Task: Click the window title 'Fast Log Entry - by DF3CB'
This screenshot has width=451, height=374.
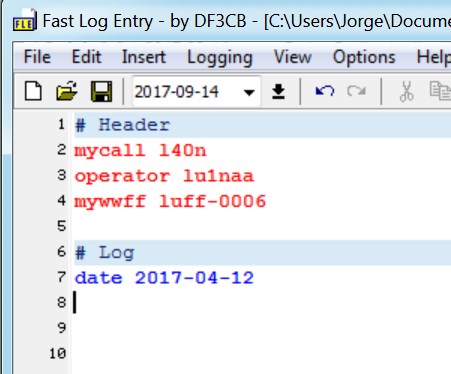Action: click(x=144, y=21)
